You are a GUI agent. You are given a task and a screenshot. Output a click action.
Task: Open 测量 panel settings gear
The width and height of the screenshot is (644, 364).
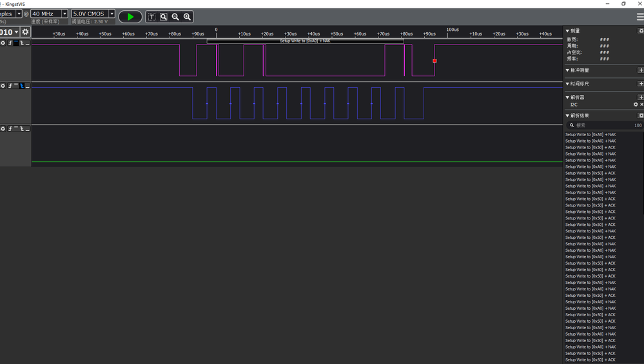point(641,31)
